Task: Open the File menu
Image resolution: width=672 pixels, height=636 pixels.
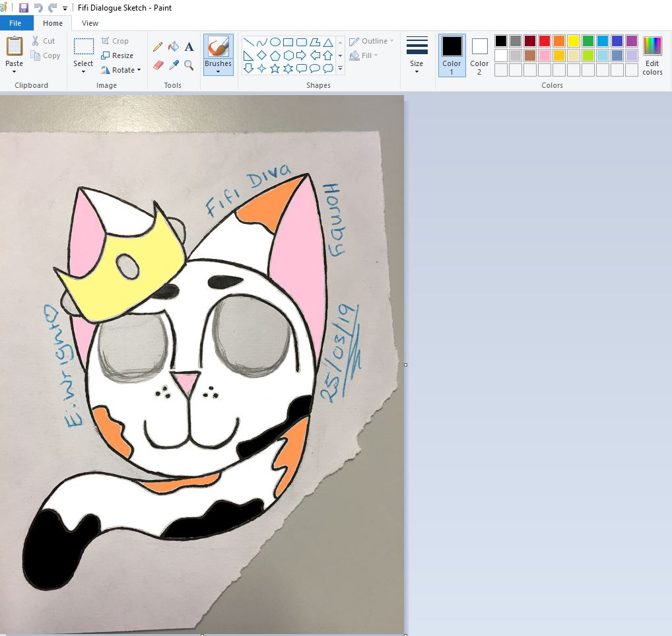Action: click(15, 23)
